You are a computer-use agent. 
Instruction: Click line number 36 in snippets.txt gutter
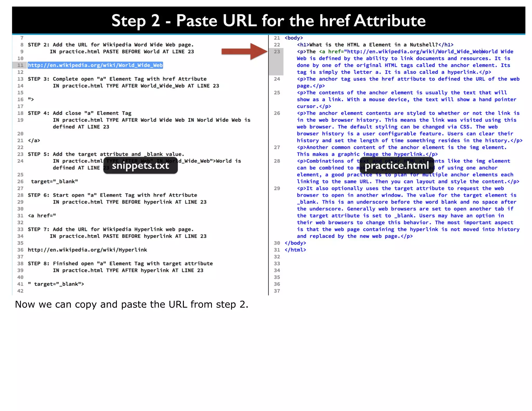point(20,250)
